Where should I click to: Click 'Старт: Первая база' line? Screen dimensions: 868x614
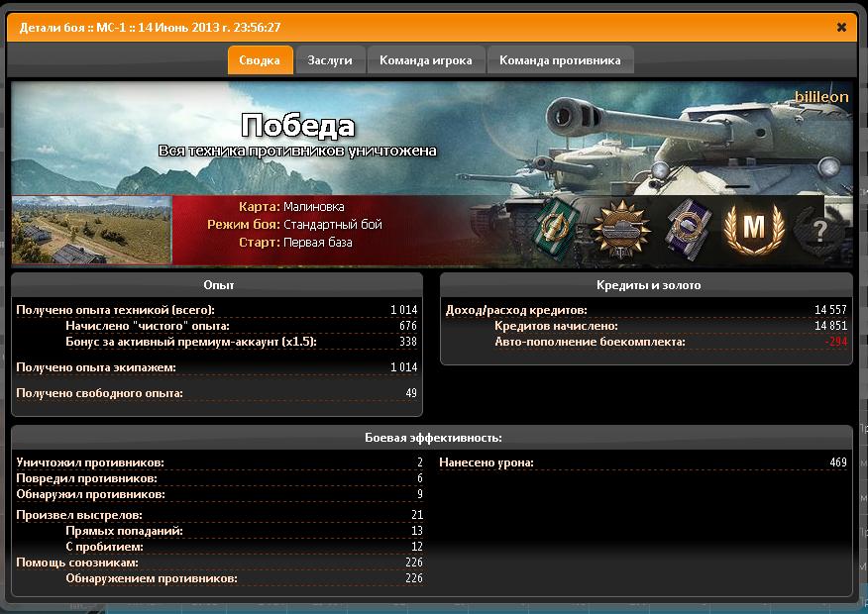click(x=295, y=242)
